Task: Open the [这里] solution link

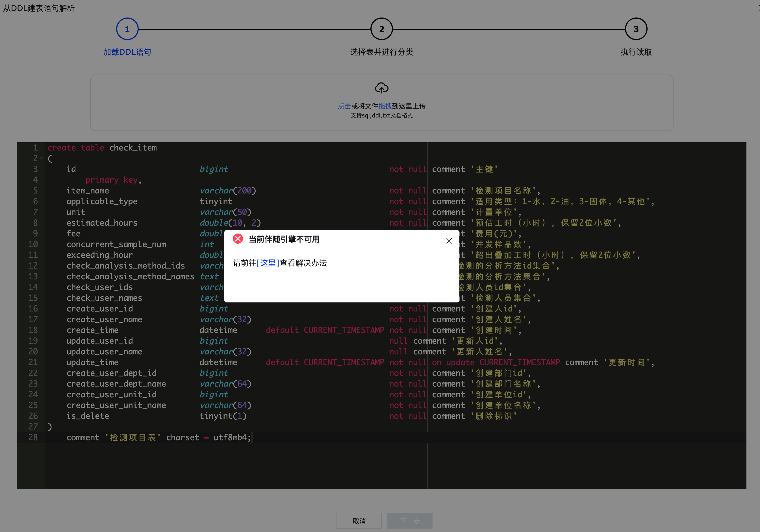Action: [268, 263]
